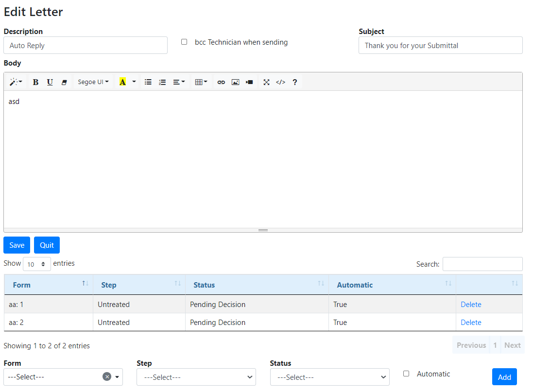Switch editor to code view

point(280,82)
